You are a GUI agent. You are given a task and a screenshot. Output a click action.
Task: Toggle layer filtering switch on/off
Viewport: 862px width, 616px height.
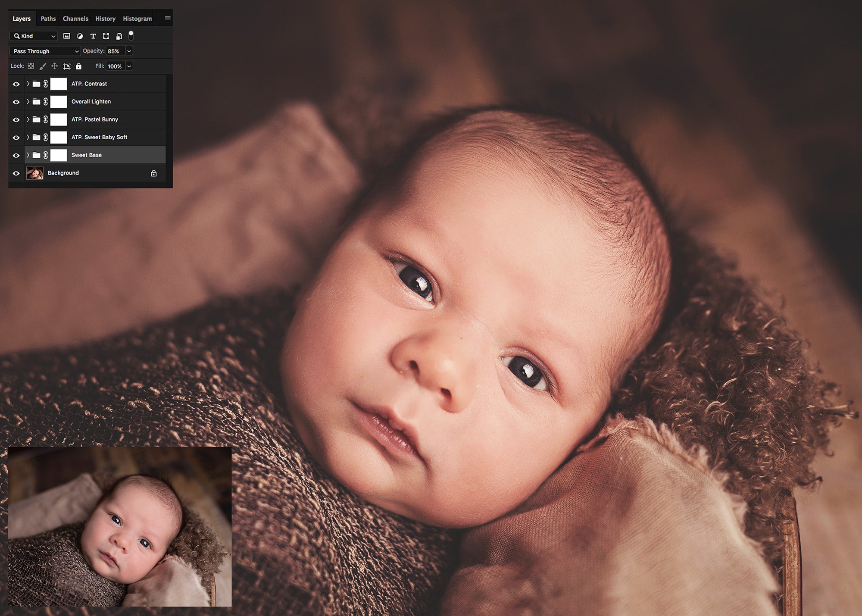point(131,35)
